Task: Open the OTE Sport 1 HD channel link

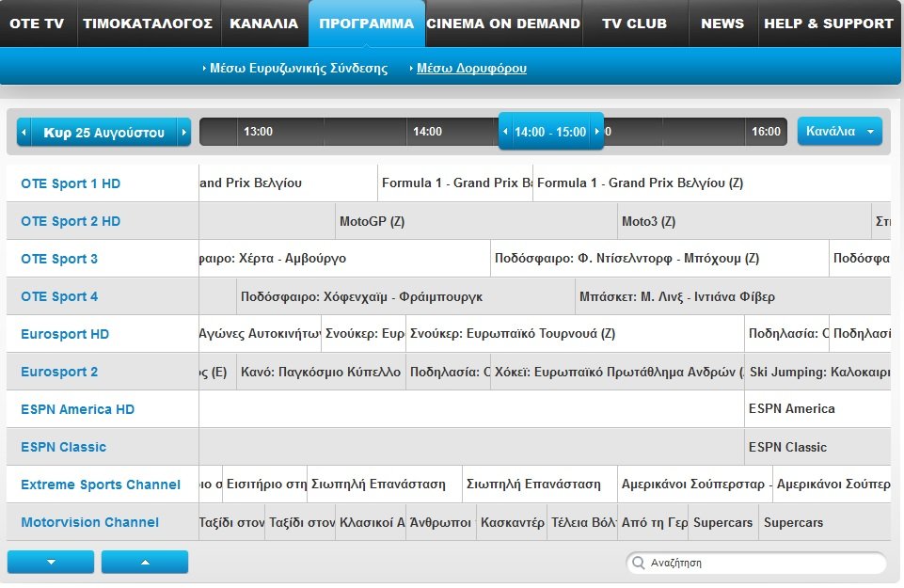Action: [x=71, y=183]
